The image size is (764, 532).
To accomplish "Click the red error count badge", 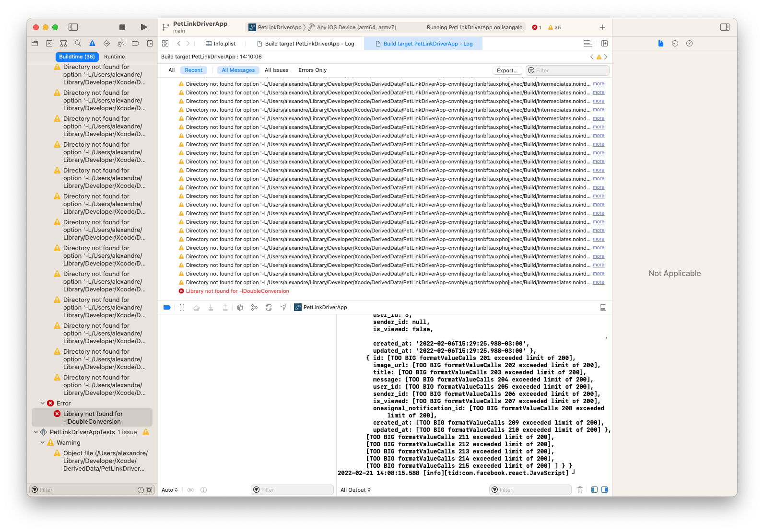I will (x=537, y=27).
